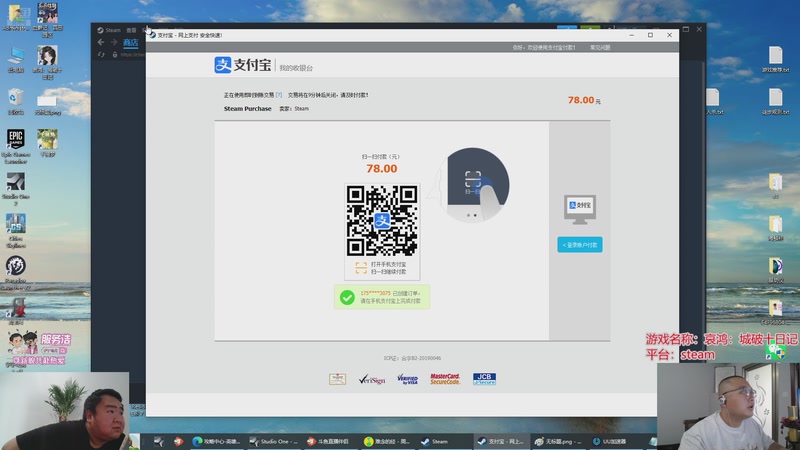Go back in the Steam window
The width and height of the screenshot is (800, 450).
[101, 42]
